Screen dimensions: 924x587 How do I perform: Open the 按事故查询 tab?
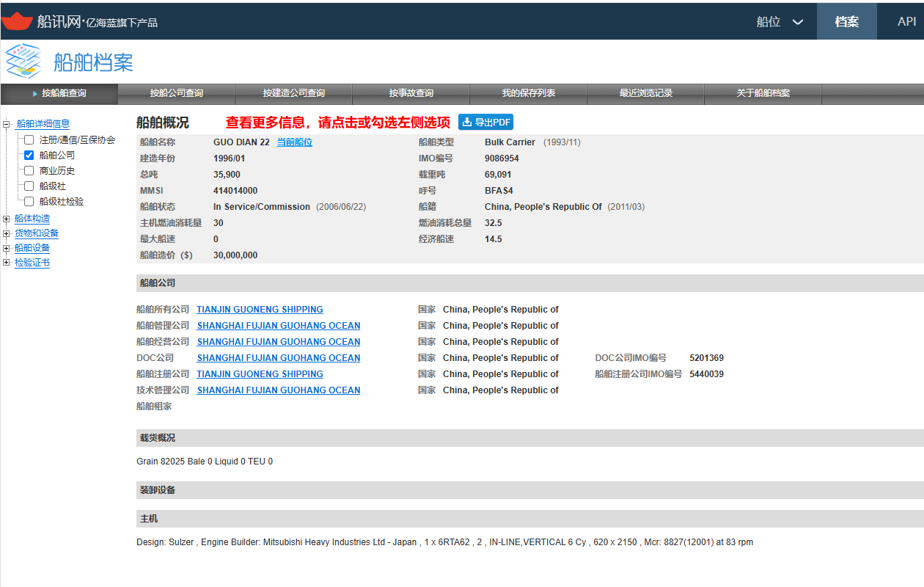pyautogui.click(x=411, y=93)
